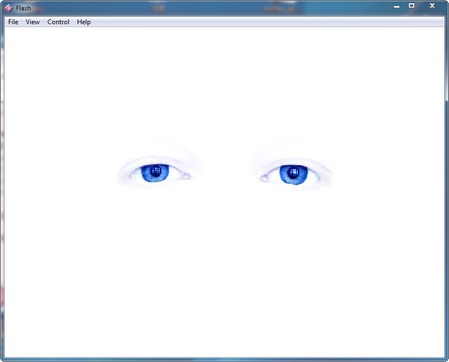Open the File menu
Screen dimensions: 449x362
coord(13,22)
